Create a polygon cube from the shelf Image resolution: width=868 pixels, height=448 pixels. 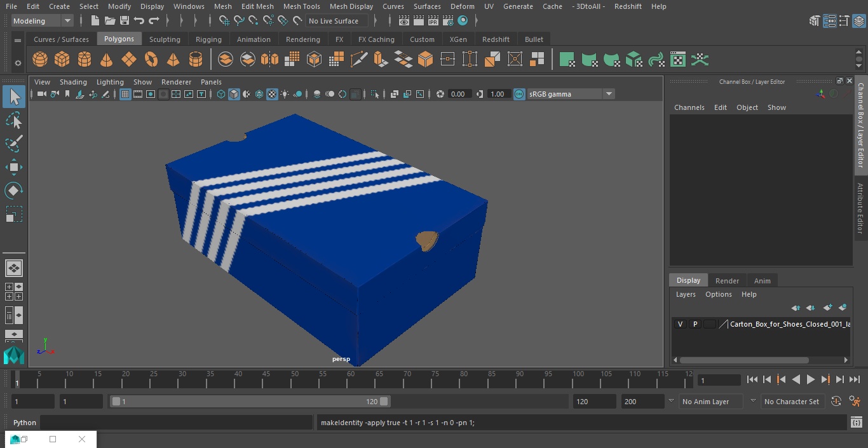tap(62, 60)
